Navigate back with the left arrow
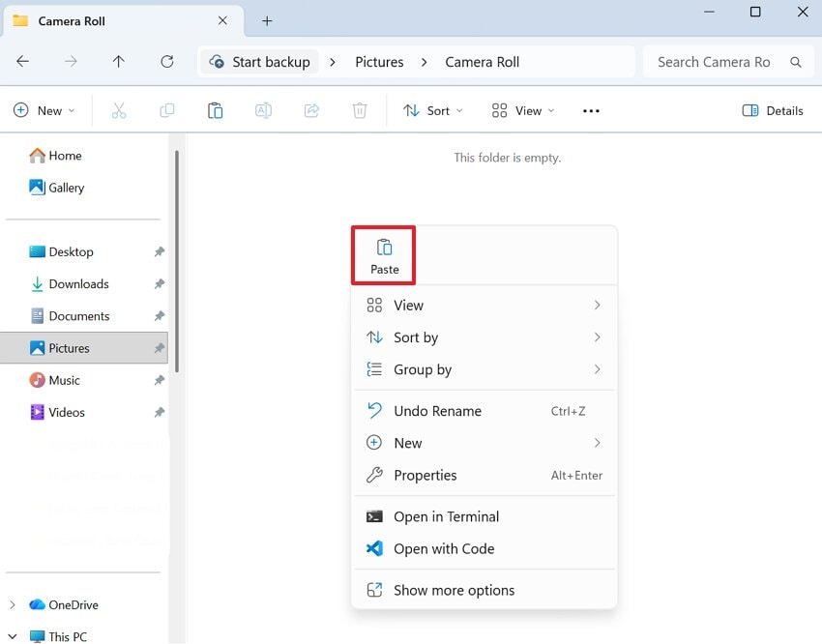This screenshot has width=822, height=644. pos(23,62)
